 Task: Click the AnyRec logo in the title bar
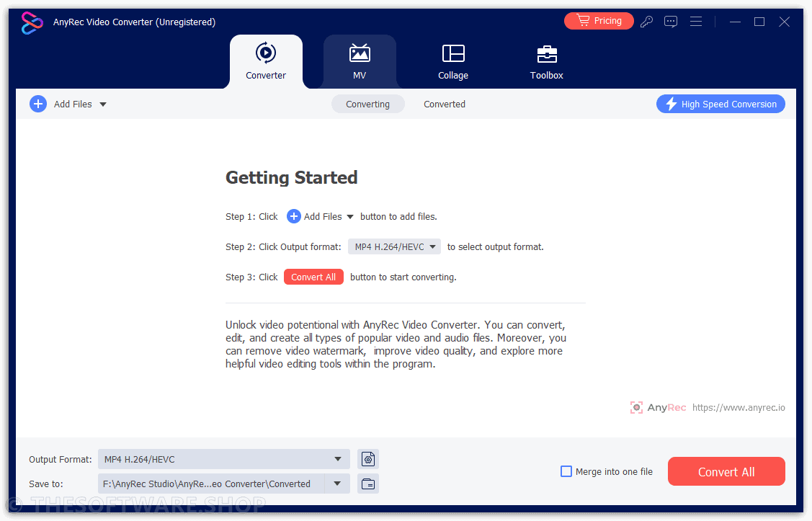click(x=32, y=22)
